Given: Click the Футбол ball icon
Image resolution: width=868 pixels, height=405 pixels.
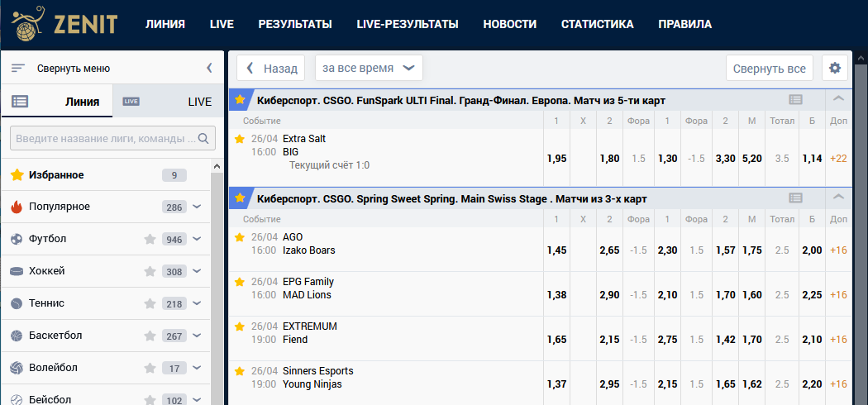Looking at the screenshot, I should point(17,239).
